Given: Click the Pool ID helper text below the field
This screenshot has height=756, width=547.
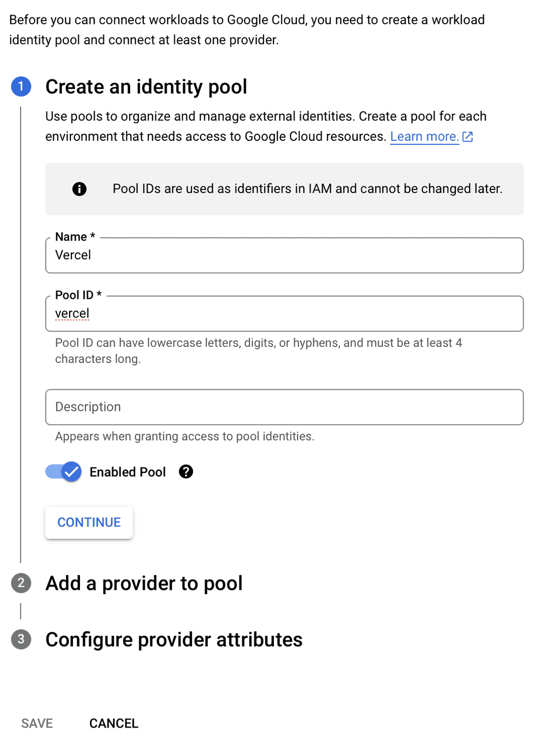Looking at the screenshot, I should click(258, 350).
